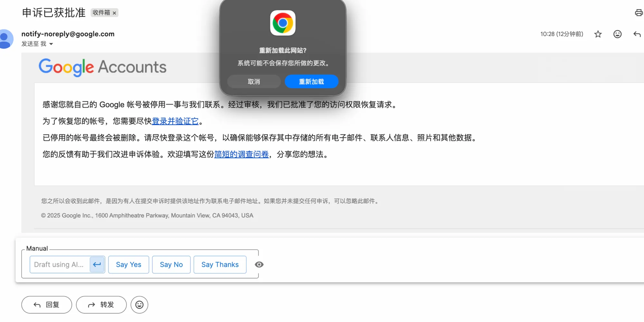Click the reply arrow icon in email header
644x322 pixels.
point(637,34)
